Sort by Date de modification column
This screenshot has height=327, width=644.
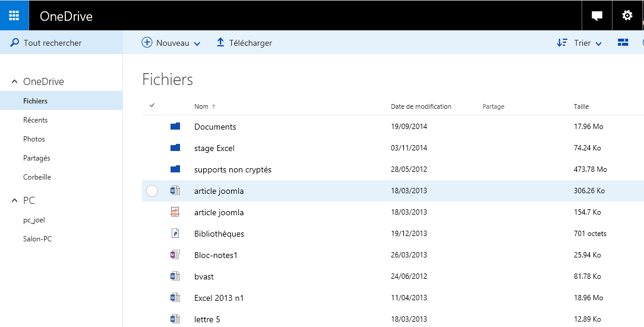421,106
